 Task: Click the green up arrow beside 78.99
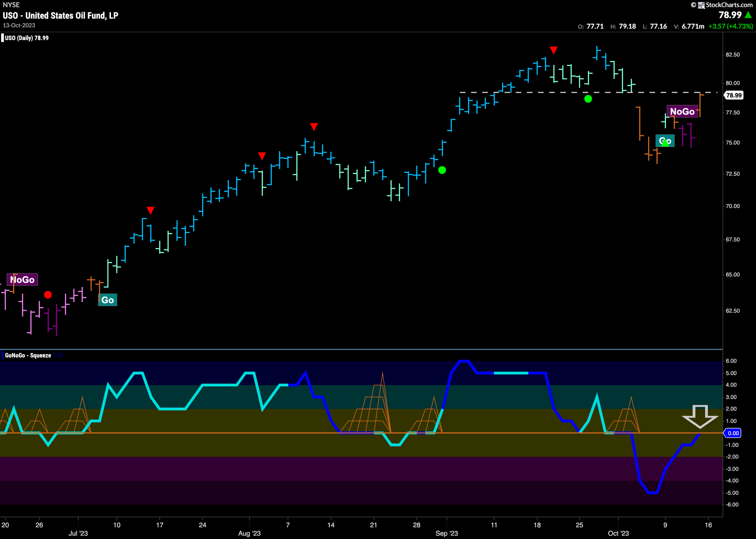pyautogui.click(x=748, y=15)
